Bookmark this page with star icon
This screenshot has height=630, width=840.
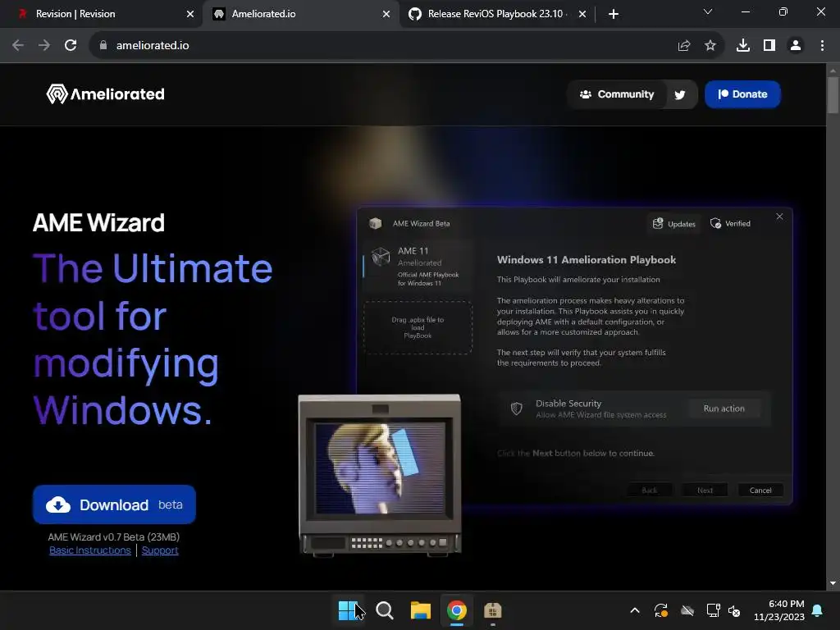tap(710, 46)
